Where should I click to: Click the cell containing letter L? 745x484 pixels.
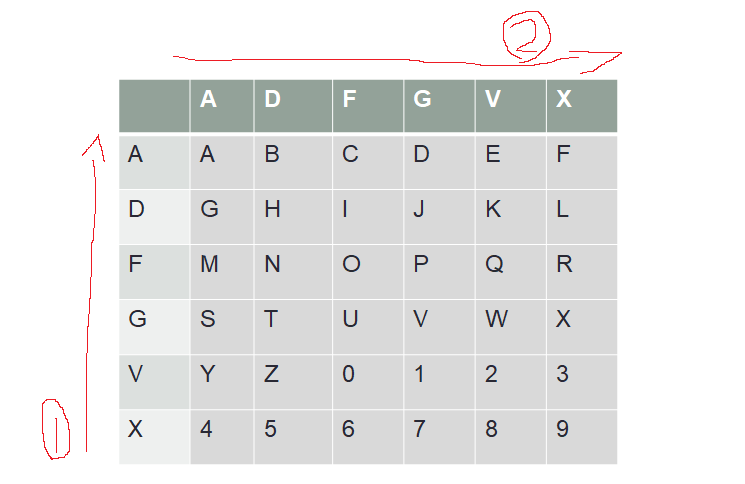coord(582,217)
